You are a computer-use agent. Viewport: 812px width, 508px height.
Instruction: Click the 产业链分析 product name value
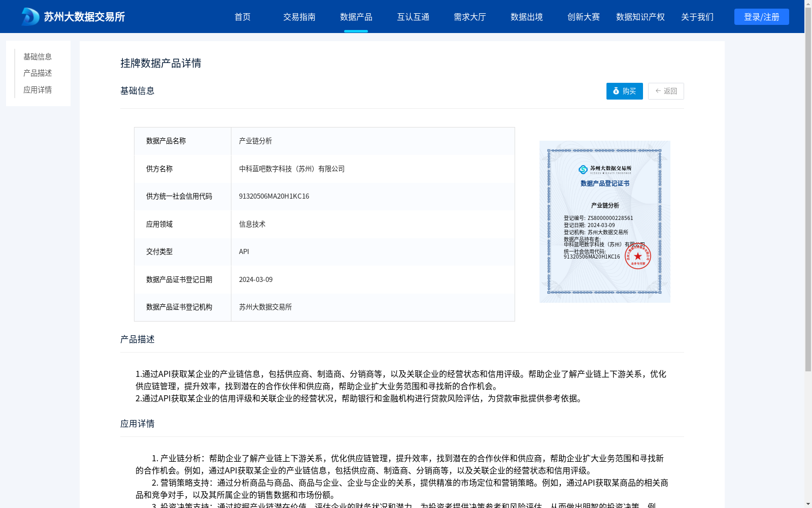[255, 141]
